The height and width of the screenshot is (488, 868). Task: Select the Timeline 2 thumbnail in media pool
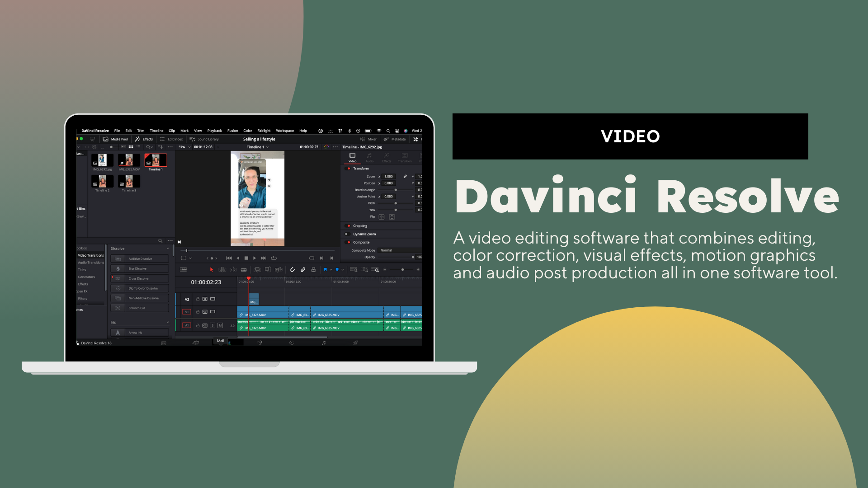coord(102,182)
